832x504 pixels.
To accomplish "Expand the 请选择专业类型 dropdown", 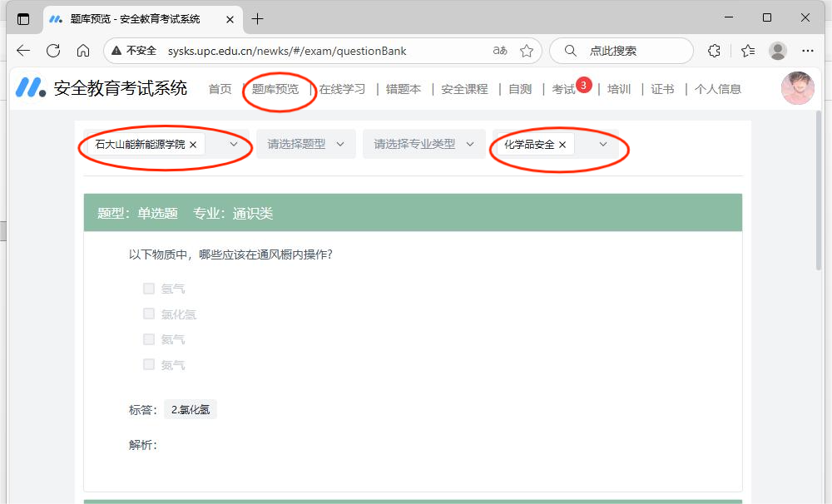I will coord(423,145).
